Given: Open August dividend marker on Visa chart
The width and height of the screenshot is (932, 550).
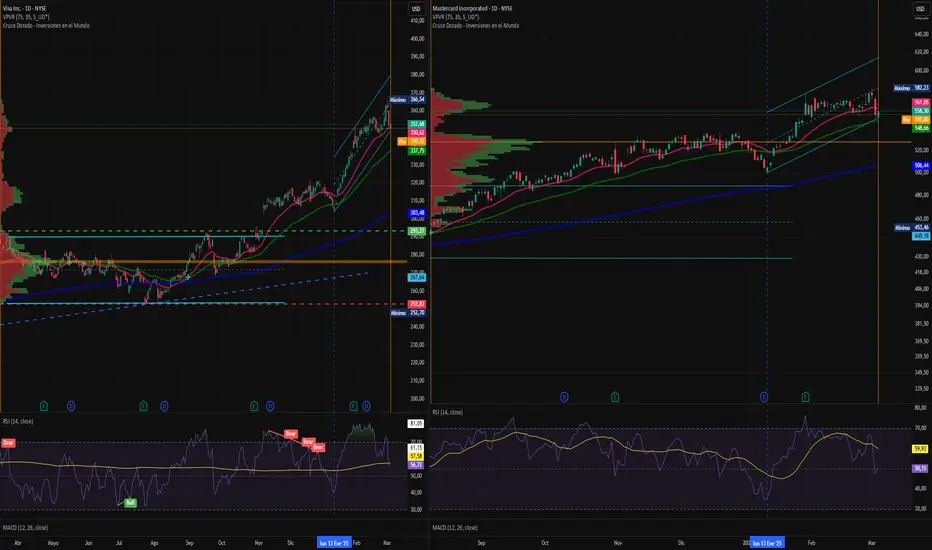Looking at the screenshot, I should (164, 406).
